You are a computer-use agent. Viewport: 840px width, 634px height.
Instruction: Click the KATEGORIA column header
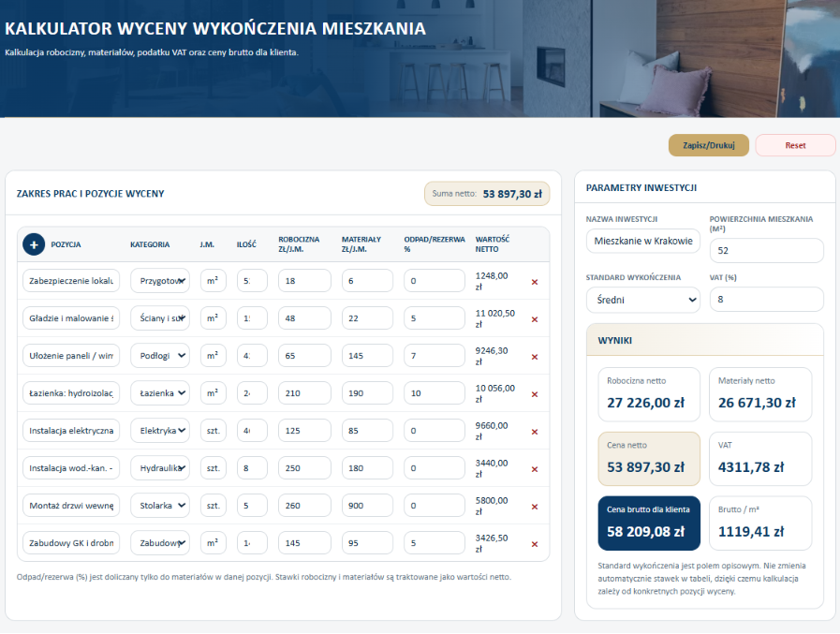point(150,244)
